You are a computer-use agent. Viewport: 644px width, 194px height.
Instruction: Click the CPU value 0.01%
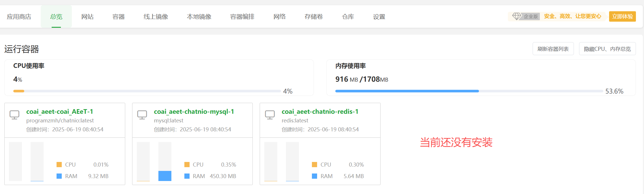click(101, 165)
